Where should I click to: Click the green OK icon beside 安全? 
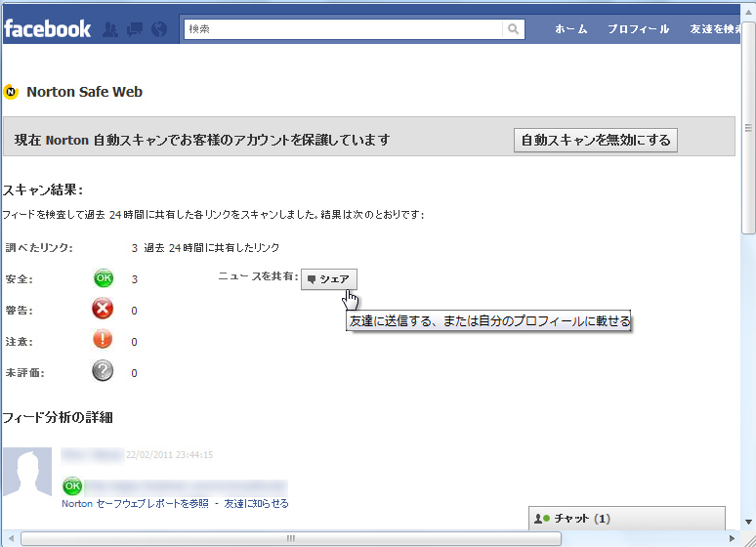click(x=104, y=278)
